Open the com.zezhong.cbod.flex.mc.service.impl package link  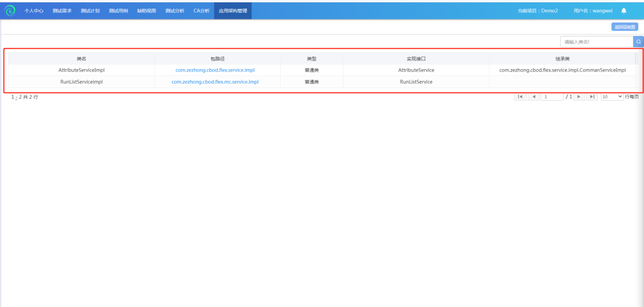[x=215, y=82]
